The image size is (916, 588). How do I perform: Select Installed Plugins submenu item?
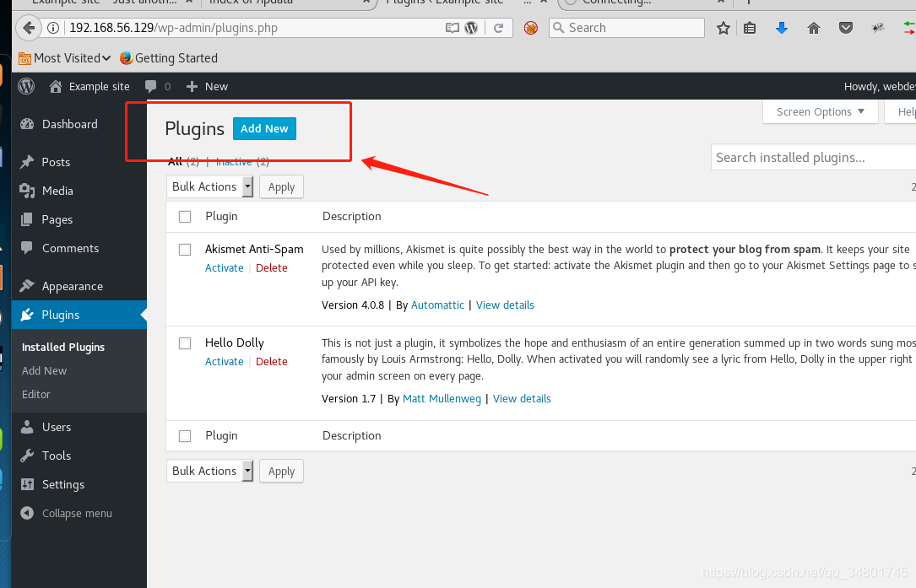(x=63, y=347)
